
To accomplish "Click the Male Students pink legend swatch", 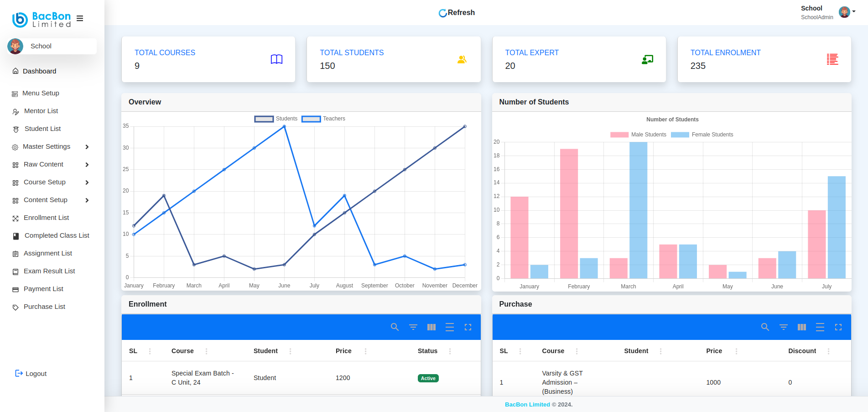I will click(x=619, y=135).
